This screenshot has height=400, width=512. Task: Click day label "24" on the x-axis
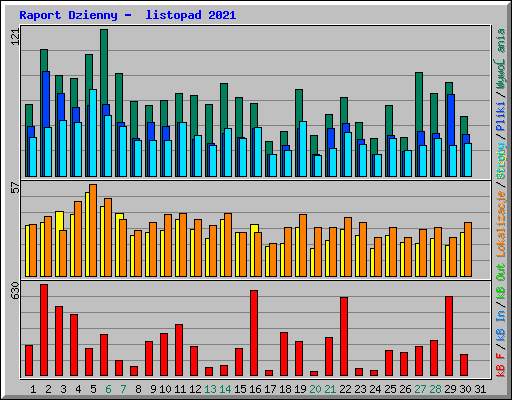pos(375,389)
